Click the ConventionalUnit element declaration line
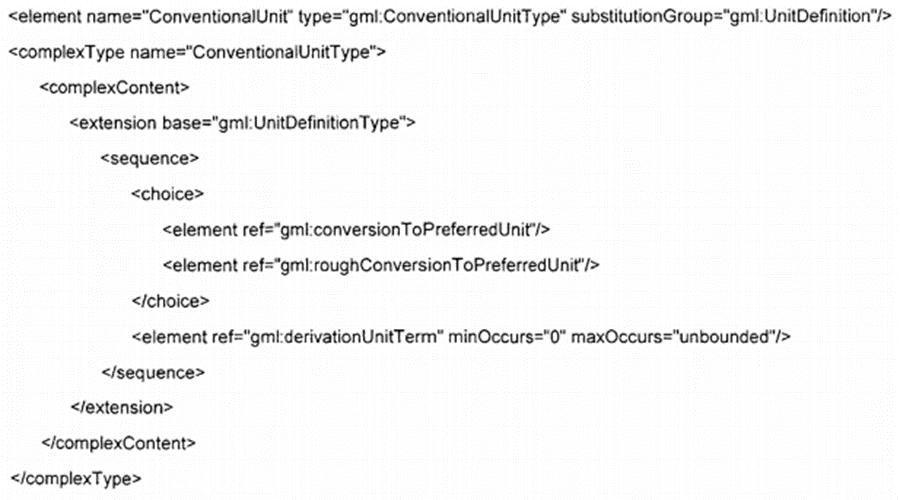 pos(450,17)
